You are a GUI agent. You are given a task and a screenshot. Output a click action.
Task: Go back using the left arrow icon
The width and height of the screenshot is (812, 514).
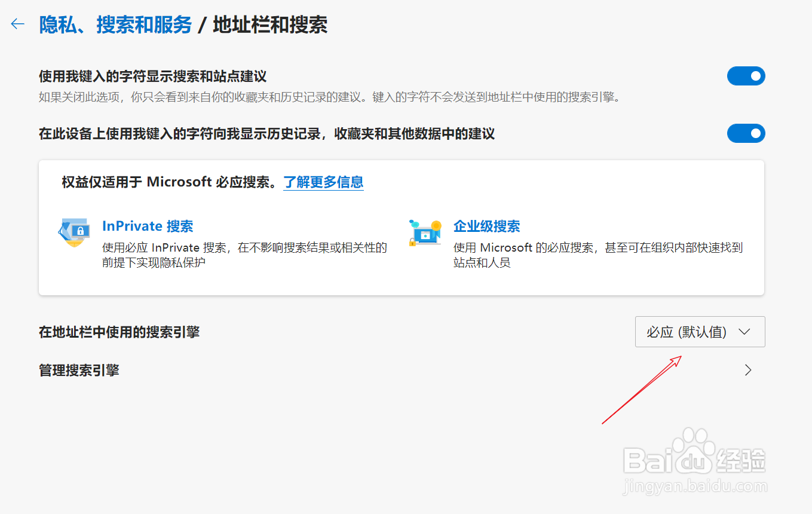[18, 24]
